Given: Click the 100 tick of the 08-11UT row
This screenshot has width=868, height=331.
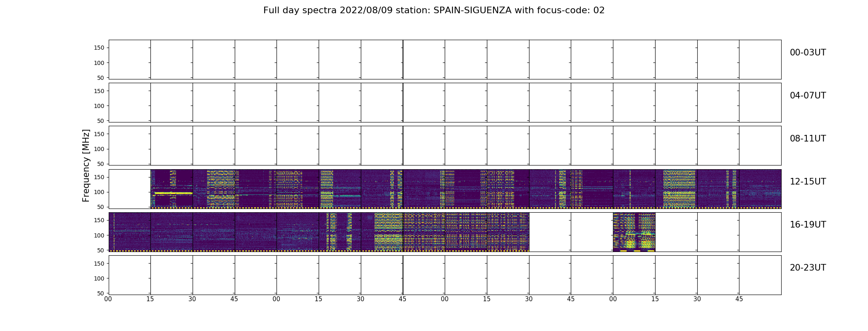Looking at the screenshot, I should pos(99,149).
